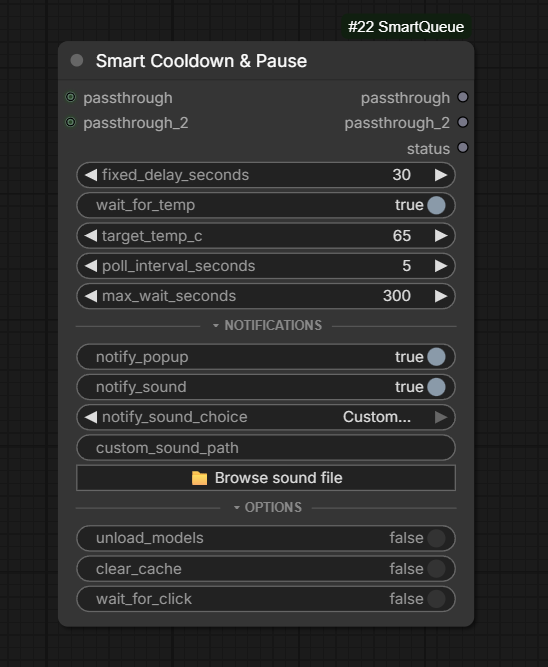The image size is (548, 667).
Task: Click the target_temp_c value 65
Action: click(x=402, y=236)
